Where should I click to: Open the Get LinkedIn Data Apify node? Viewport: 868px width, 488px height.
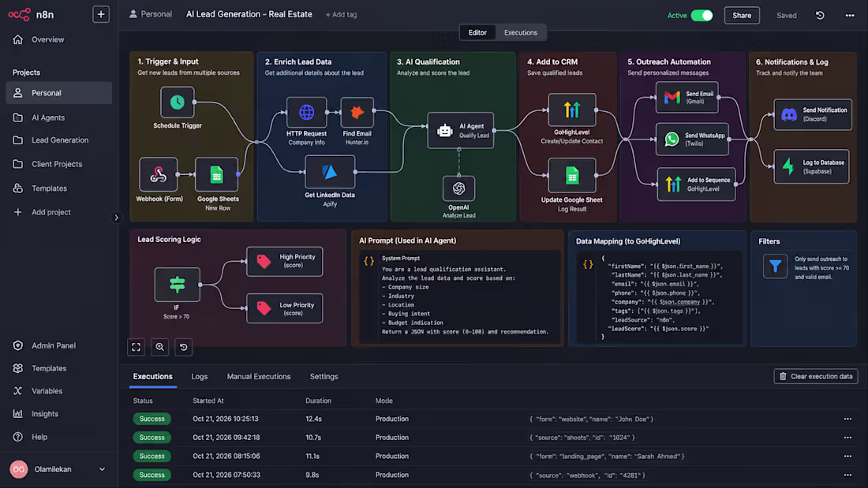click(330, 172)
